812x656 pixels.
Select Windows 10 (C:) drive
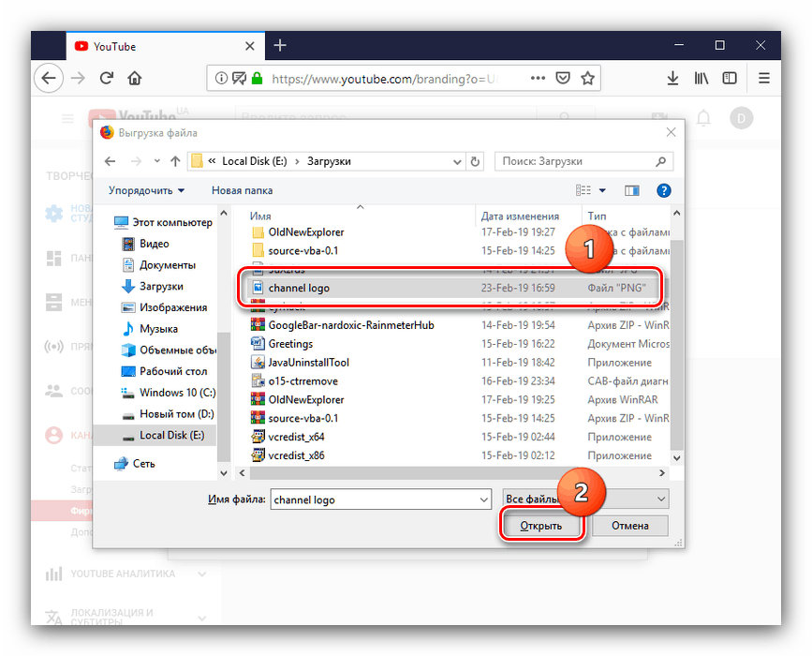(x=169, y=393)
